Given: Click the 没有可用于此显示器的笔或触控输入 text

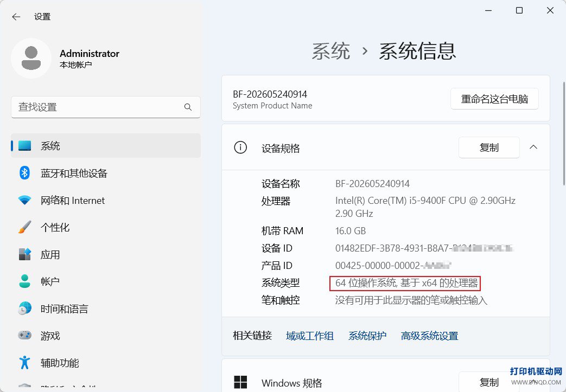Looking at the screenshot, I should point(411,300).
